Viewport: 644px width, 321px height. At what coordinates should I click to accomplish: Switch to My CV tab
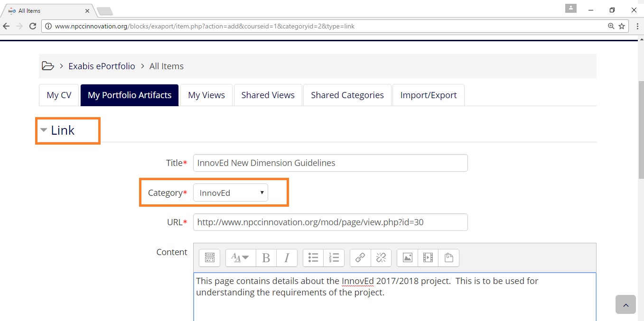tap(59, 95)
